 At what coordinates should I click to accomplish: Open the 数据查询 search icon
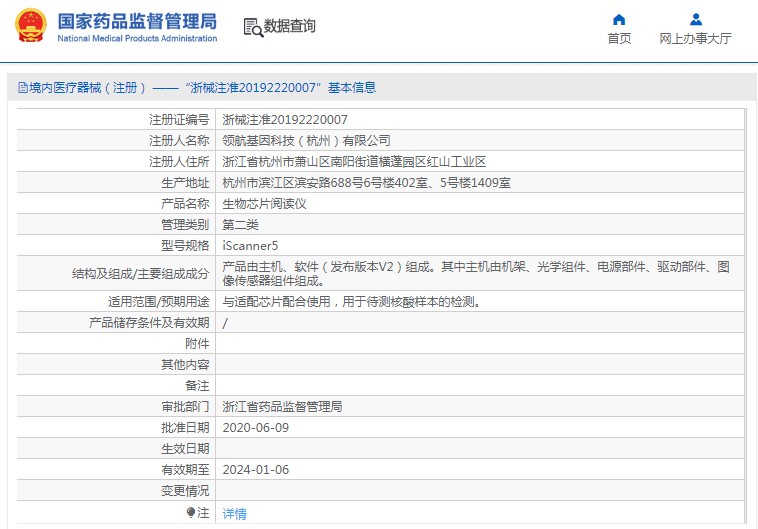click(x=253, y=28)
